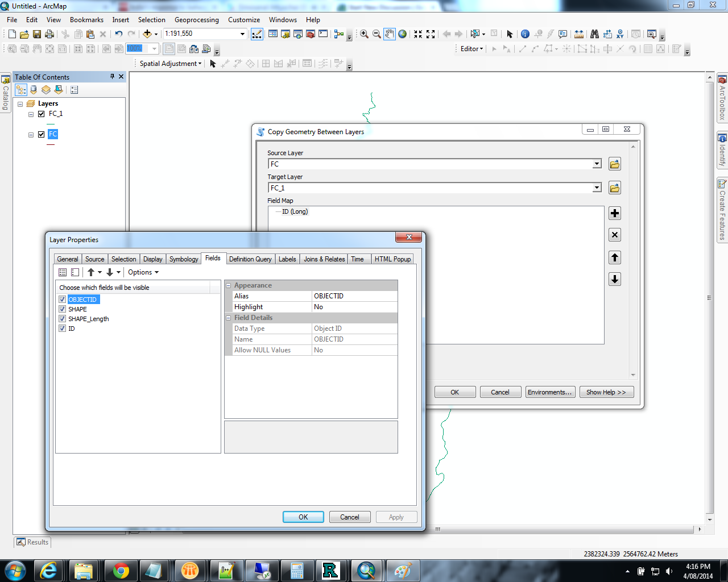The image size is (728, 582).
Task: List layers by source in Table Of Contents
Action: [34, 90]
